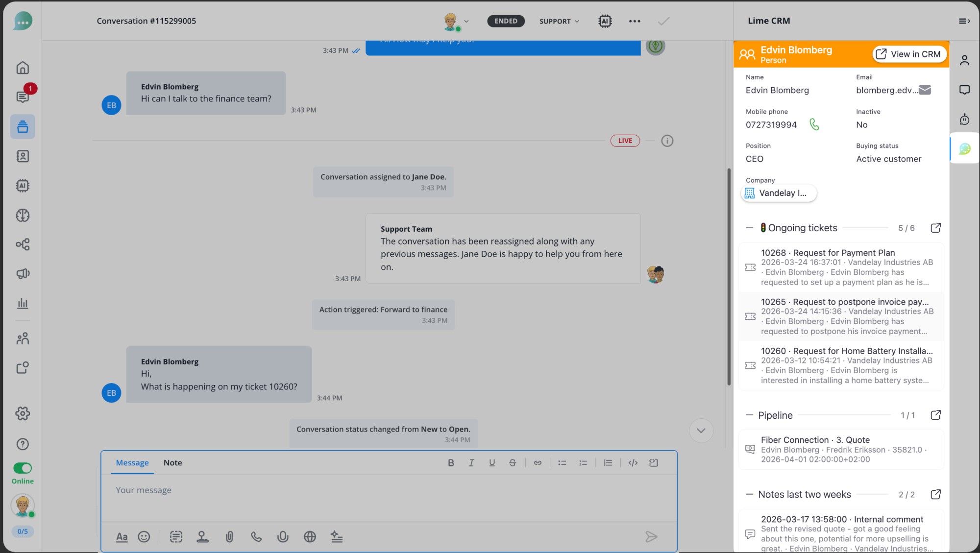
Task: Switch to the Note tab in the composer
Action: (x=172, y=462)
